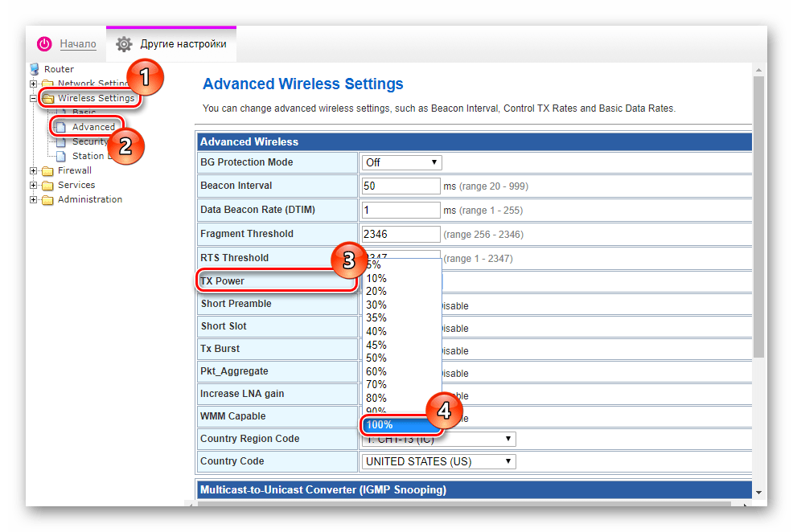The width and height of the screenshot is (793, 532).
Task: Choose 40% in TX Power list
Action: pos(401,332)
